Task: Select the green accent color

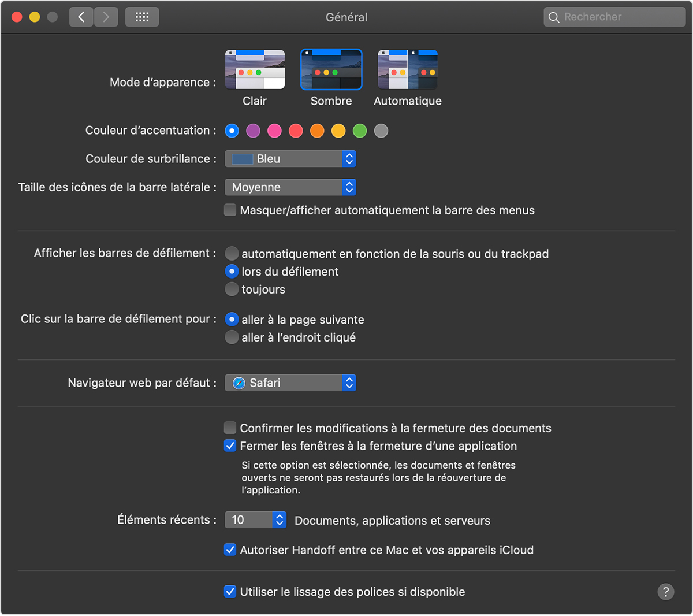Action: (x=360, y=131)
